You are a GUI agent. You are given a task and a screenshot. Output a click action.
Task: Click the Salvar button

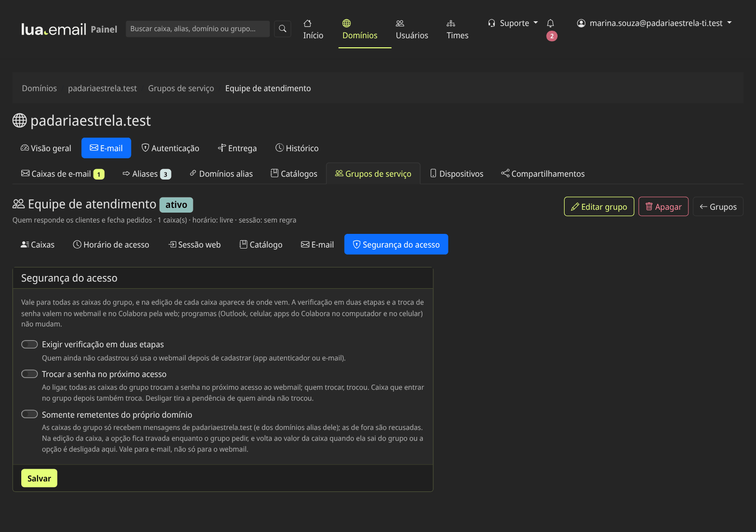[x=39, y=478]
